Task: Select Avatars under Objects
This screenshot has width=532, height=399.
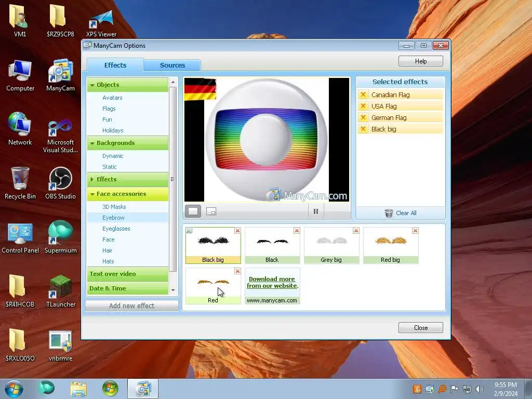Action: pos(112,98)
